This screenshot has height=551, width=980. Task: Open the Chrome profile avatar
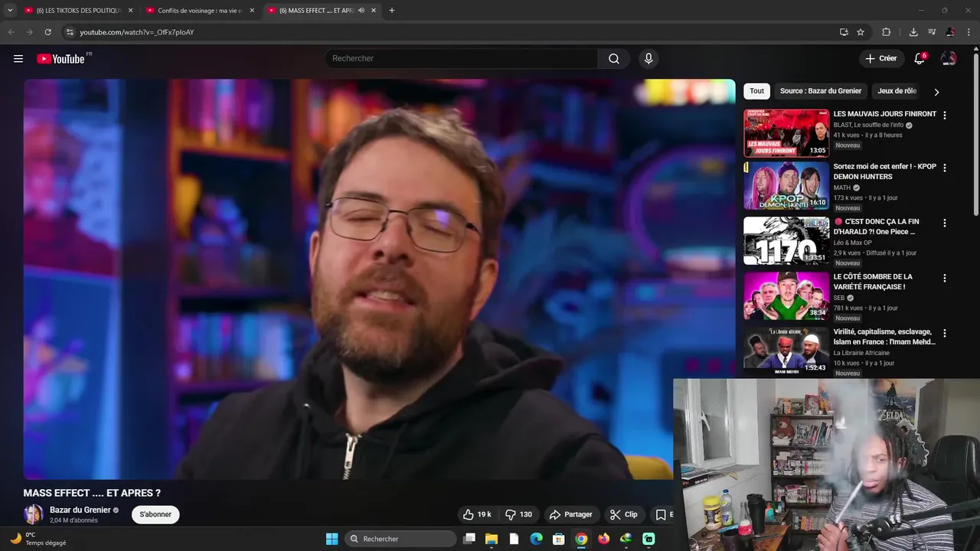[950, 32]
